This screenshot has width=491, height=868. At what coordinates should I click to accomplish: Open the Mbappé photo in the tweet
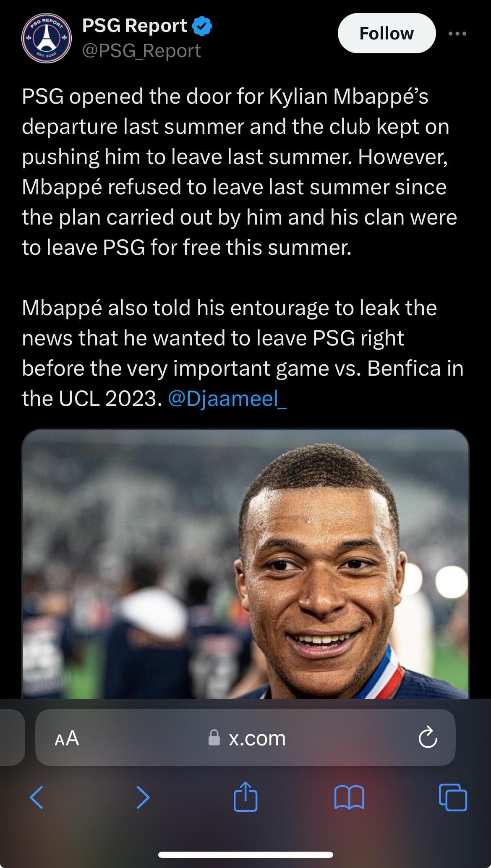245,562
